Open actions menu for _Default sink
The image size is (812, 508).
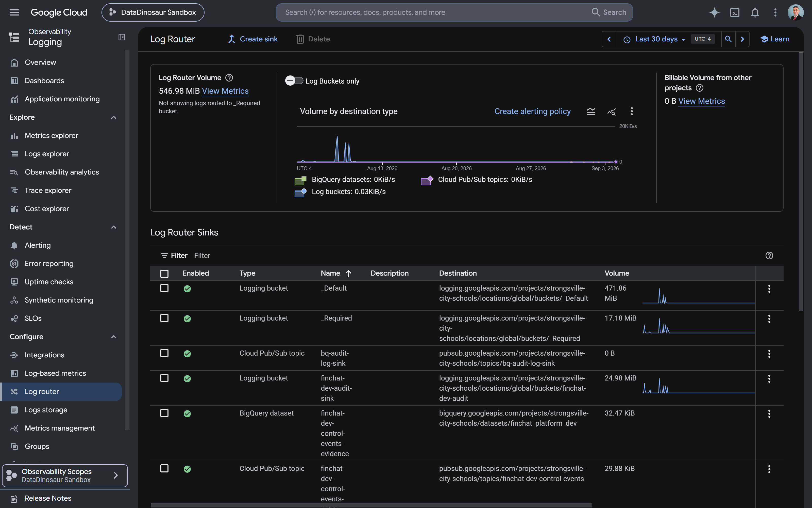coord(769,289)
